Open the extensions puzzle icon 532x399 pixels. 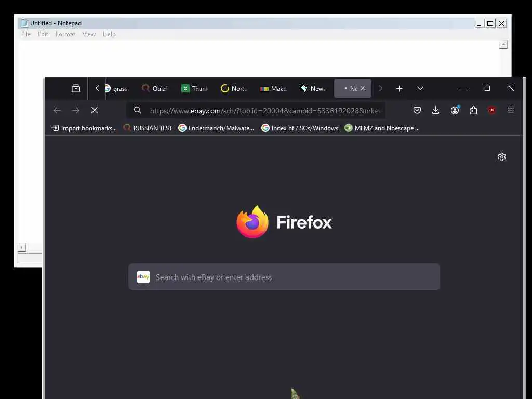[x=473, y=110]
